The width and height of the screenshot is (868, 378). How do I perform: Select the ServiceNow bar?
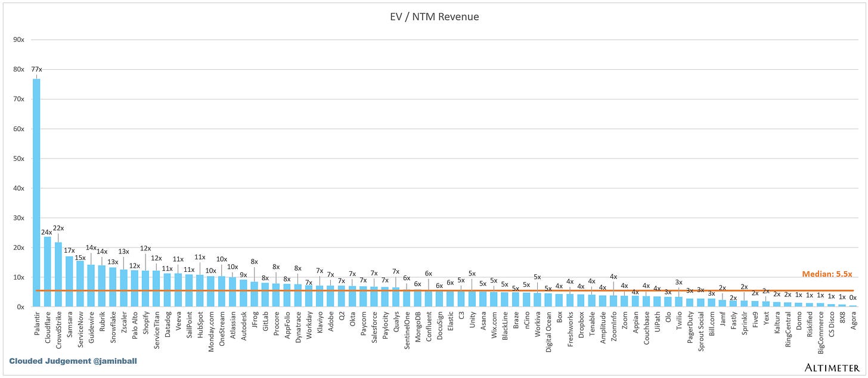(80, 284)
